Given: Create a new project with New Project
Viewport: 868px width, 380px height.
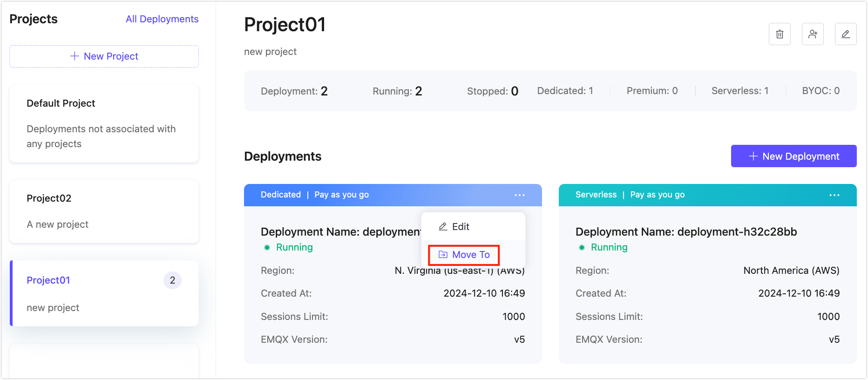Looking at the screenshot, I should coord(104,56).
